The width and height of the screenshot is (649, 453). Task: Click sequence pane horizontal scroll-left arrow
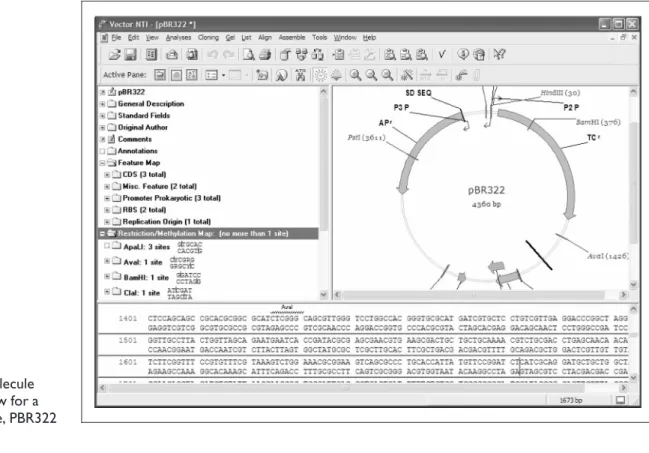(x=103, y=388)
